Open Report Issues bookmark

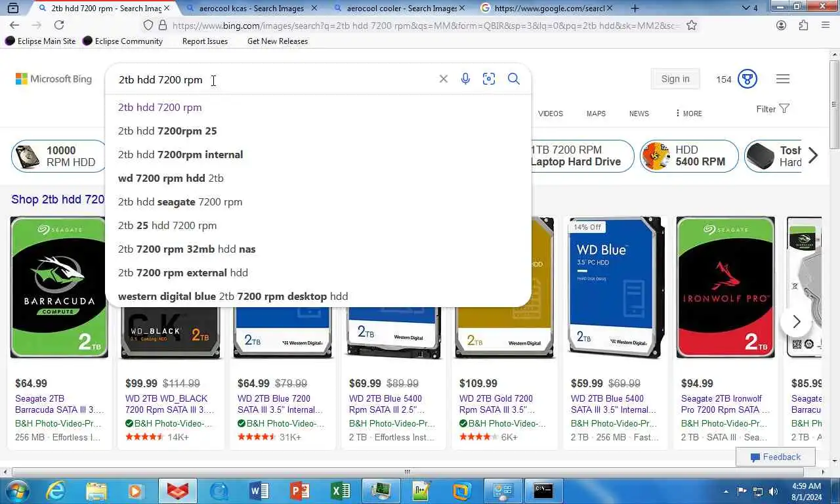click(x=205, y=41)
